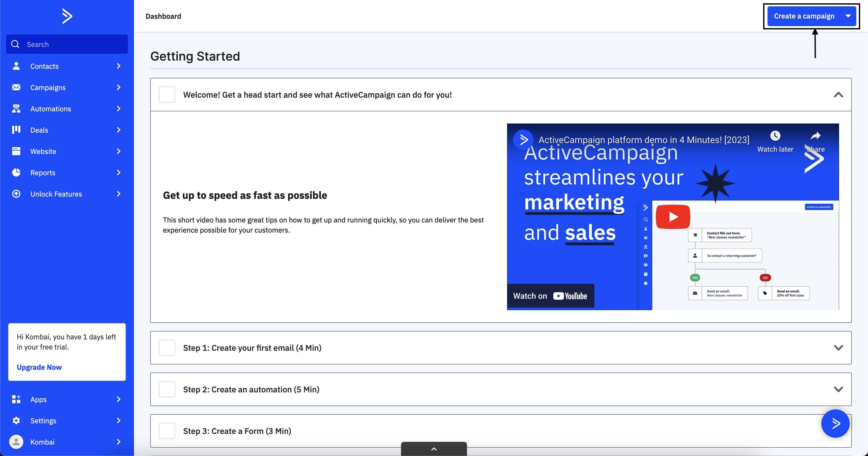This screenshot has height=456, width=868.
Task: Open the video title link
Action: (644, 139)
